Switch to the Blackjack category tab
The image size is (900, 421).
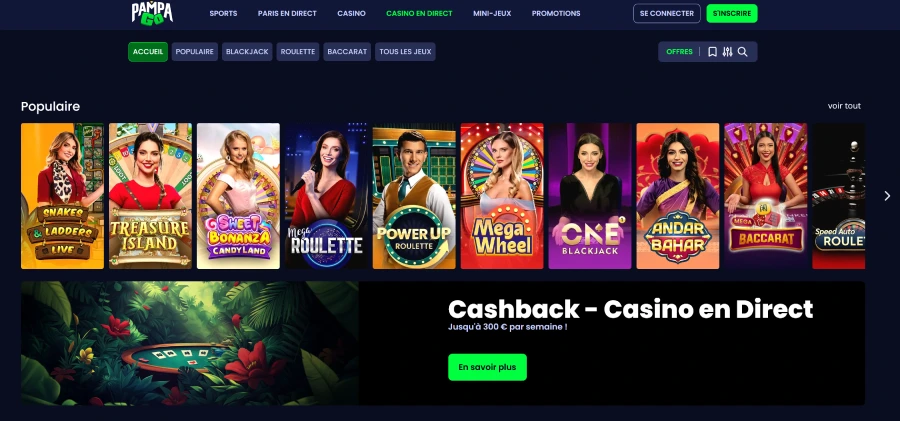[x=247, y=52]
